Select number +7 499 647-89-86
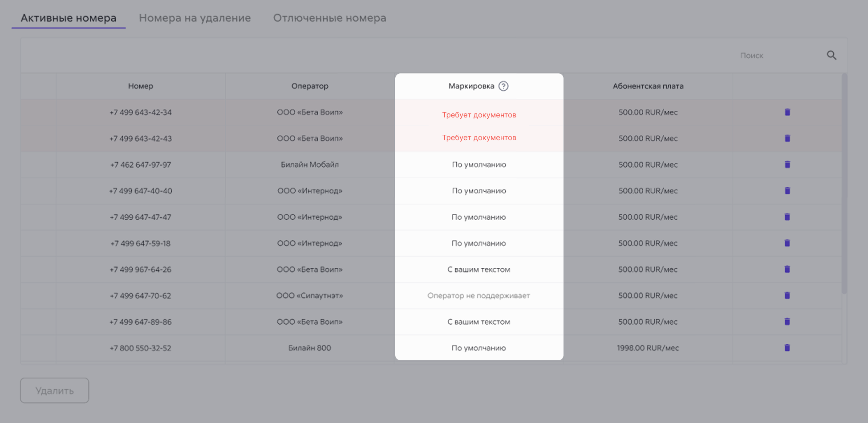The height and width of the screenshot is (423, 868). pyautogui.click(x=141, y=322)
